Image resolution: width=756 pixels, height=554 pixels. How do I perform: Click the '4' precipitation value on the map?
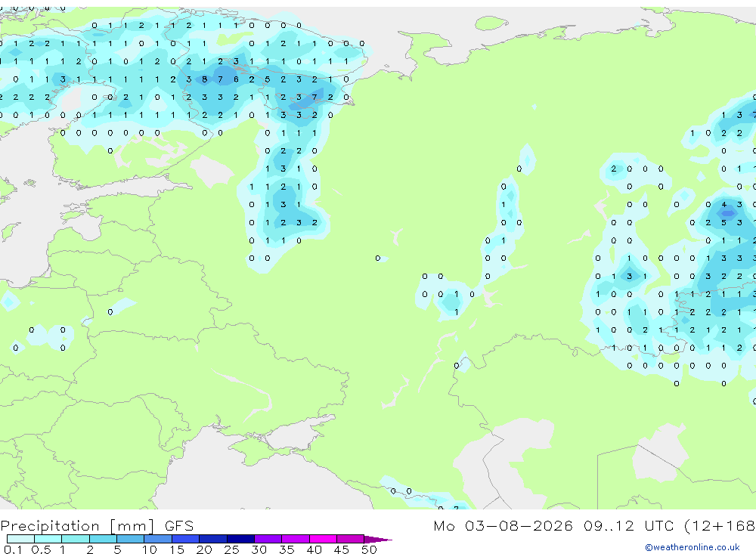[723, 204]
